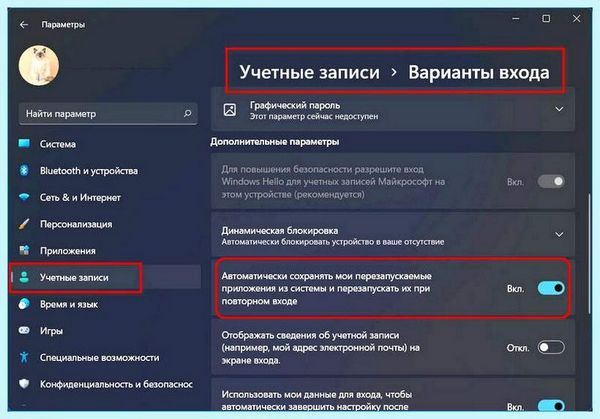Click the Графический пароль picture icon
The width and height of the screenshot is (600, 419).
[230, 110]
